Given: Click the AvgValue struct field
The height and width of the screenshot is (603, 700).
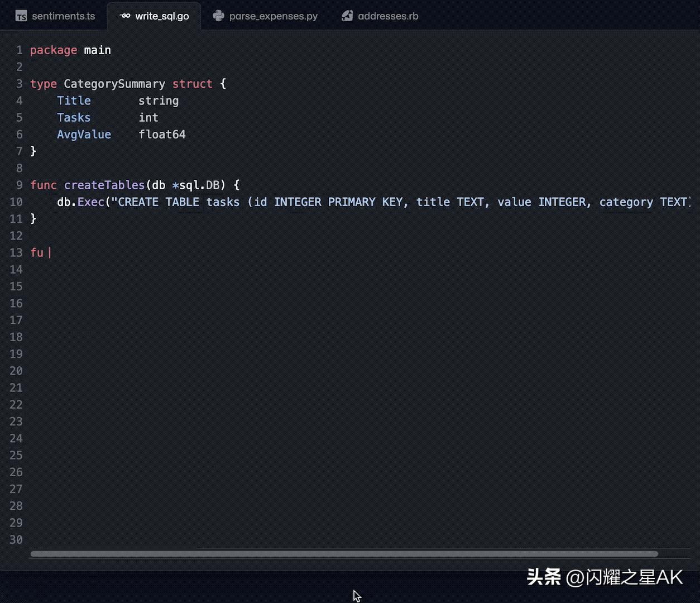Looking at the screenshot, I should coord(84,135).
